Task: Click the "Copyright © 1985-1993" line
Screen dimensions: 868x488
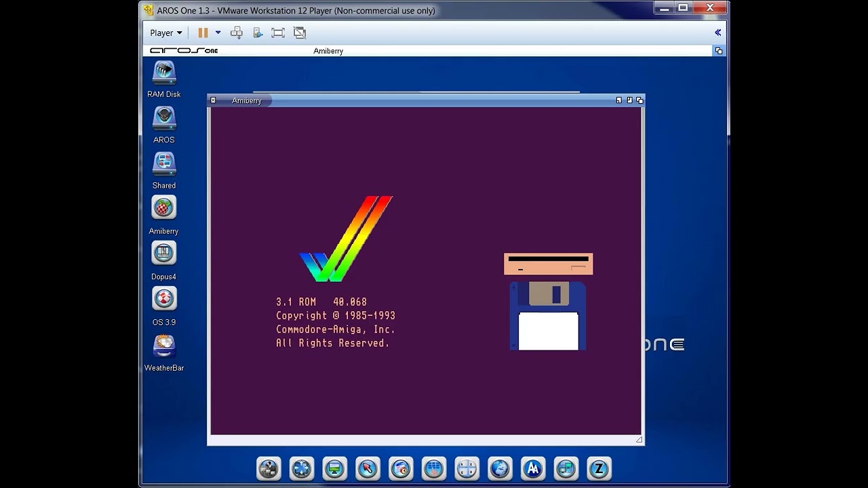Action: coord(336,315)
